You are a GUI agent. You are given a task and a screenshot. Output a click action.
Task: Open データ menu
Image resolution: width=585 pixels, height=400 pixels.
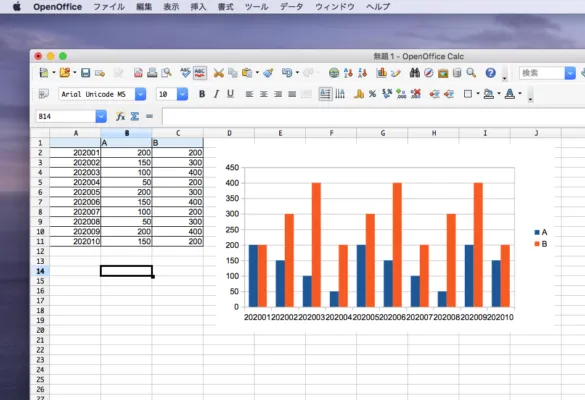[291, 6]
